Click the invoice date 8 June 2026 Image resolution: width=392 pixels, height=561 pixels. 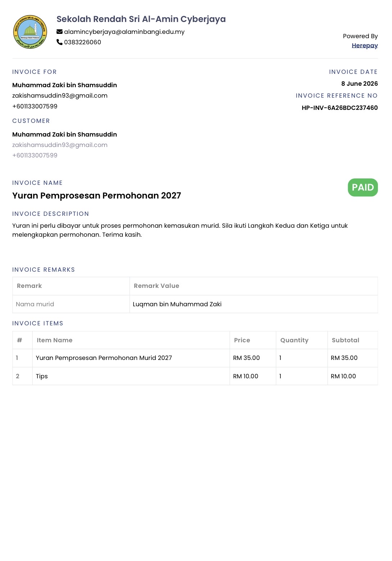[x=359, y=84]
